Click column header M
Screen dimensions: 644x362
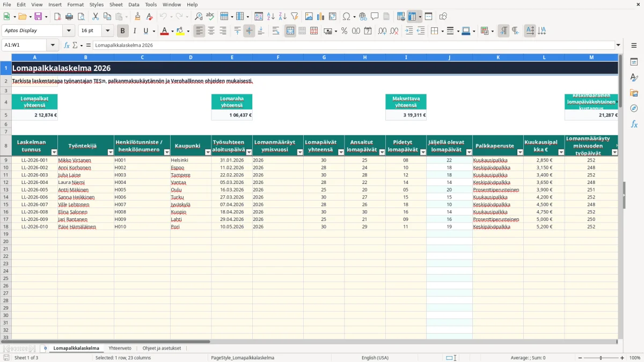[591, 57]
